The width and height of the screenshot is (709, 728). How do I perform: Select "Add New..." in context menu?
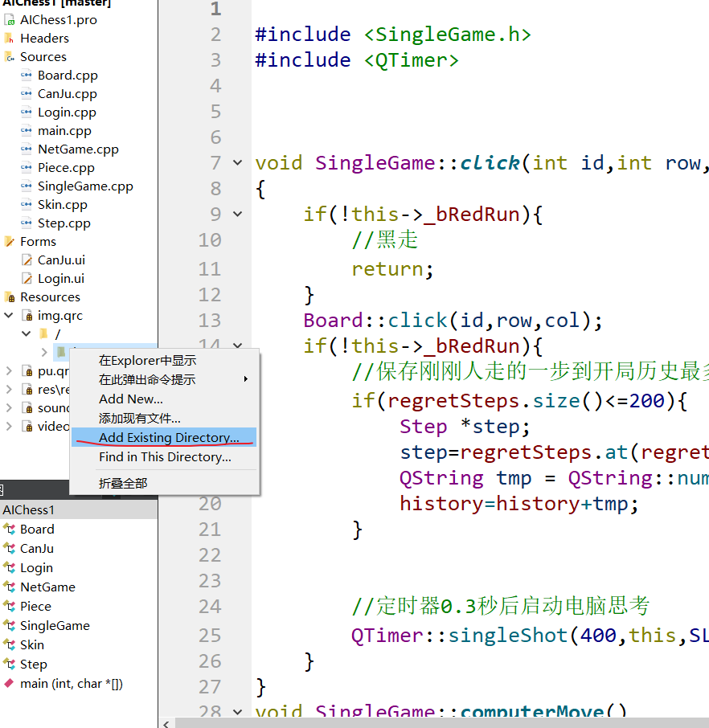[165, 399]
